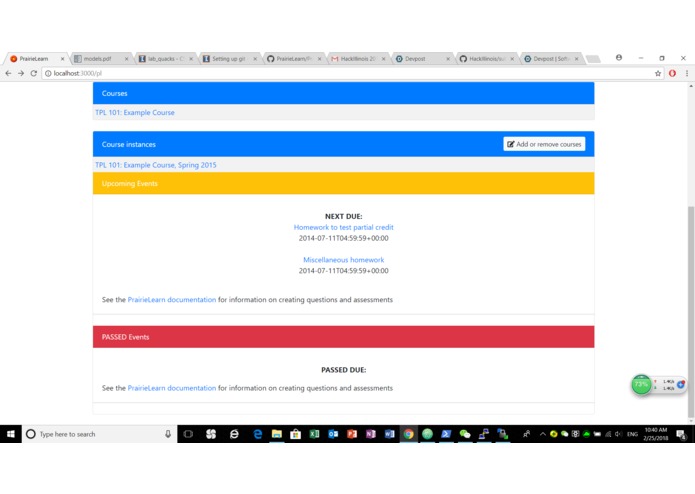695x494 pixels.
Task: Open the clock showing 10:40 AM
Action: [656, 434]
